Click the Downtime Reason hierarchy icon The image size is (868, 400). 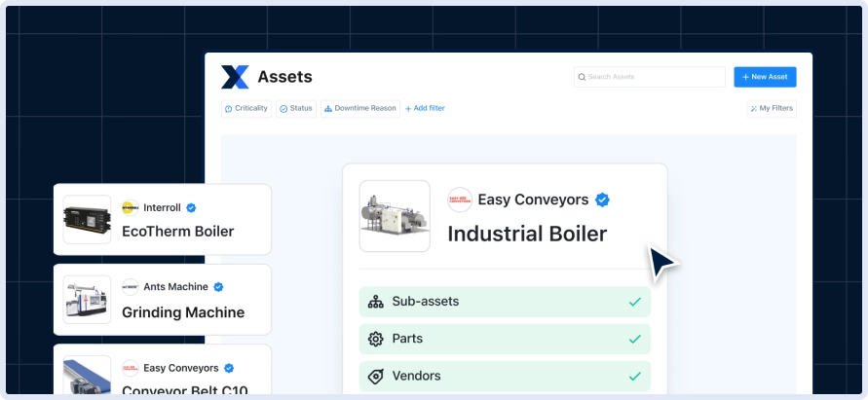click(x=328, y=109)
